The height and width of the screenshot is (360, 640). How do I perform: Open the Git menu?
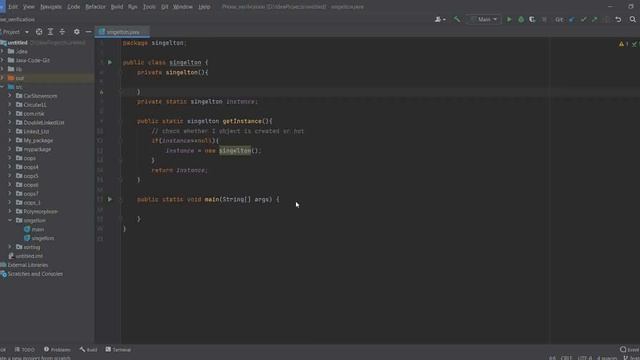click(164, 7)
